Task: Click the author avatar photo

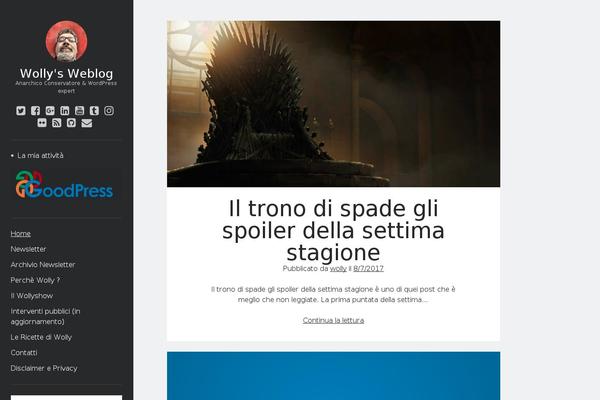Action: click(67, 41)
